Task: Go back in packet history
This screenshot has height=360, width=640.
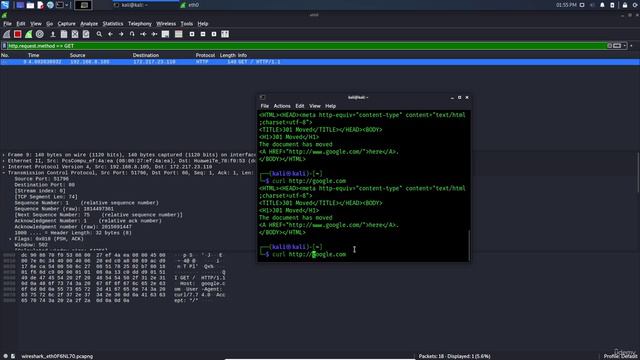Action: (110, 34)
